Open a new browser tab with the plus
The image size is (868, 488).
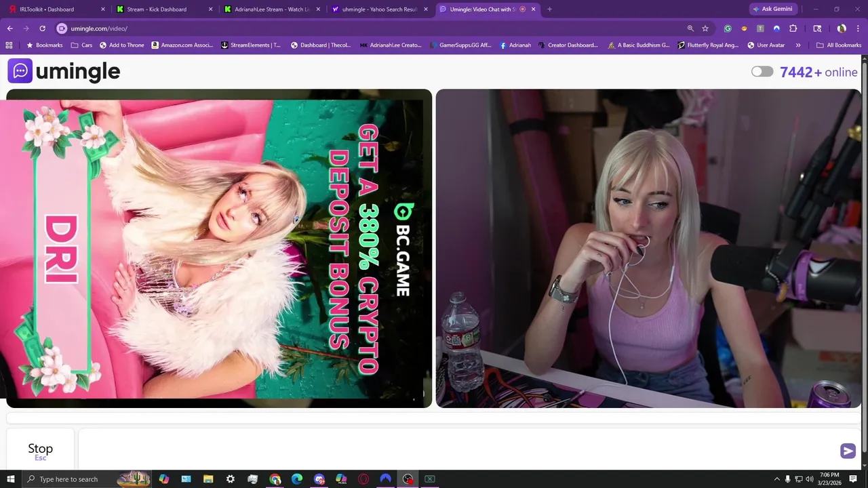click(549, 9)
